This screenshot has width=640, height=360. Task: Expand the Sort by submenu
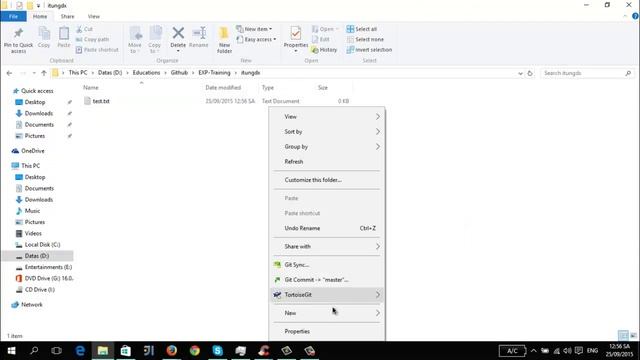pyautogui.click(x=327, y=131)
